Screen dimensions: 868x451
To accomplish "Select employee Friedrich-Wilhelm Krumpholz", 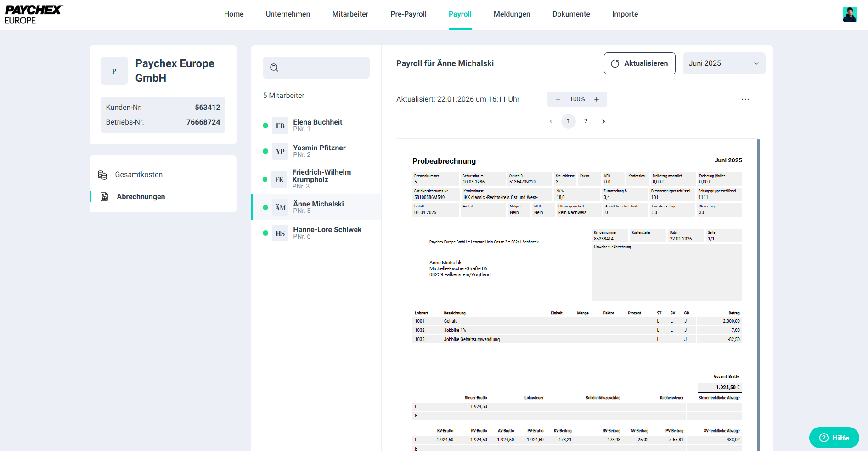I will (x=321, y=179).
